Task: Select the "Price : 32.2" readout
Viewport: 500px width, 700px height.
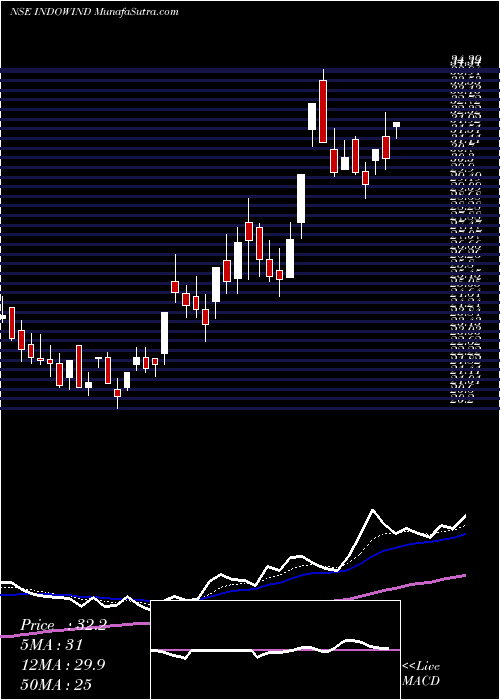Action: pyautogui.click(x=63, y=625)
